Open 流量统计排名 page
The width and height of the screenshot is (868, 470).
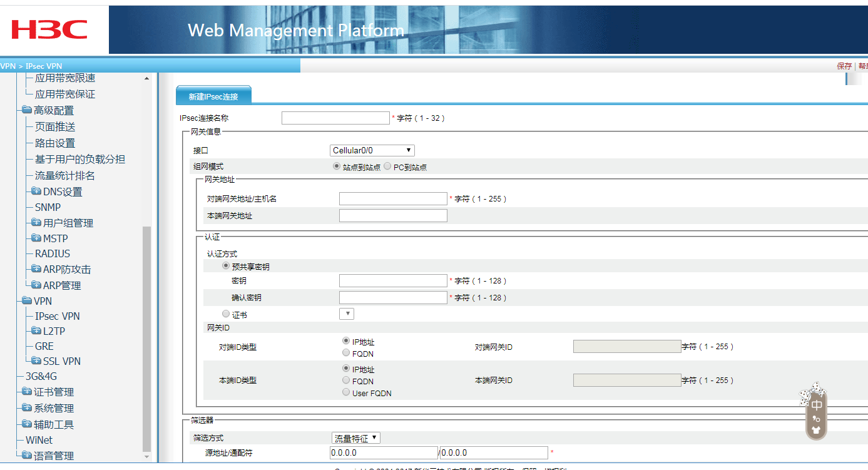(65, 175)
